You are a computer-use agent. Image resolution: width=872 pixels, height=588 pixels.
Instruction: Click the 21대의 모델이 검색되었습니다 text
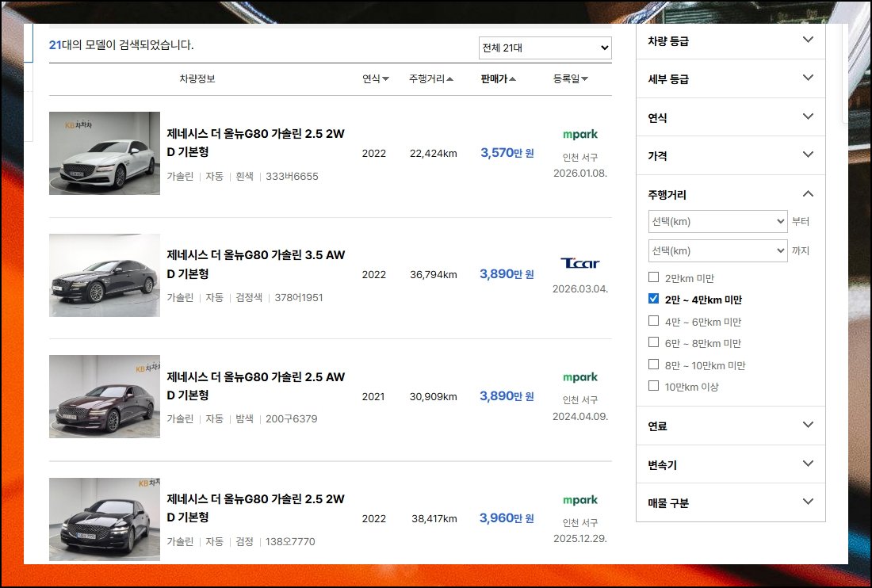click(x=121, y=45)
